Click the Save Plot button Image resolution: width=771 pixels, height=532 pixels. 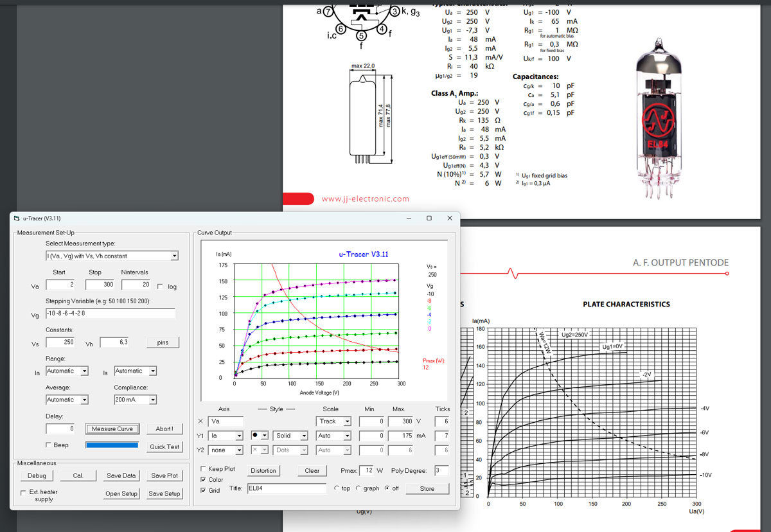164,475
